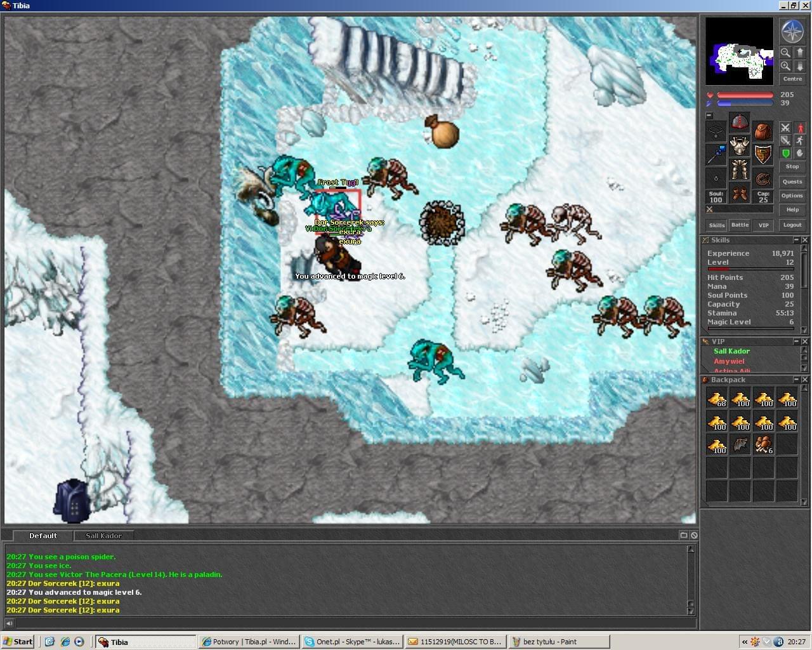
Task: Open the Quests log
Action: pyautogui.click(x=792, y=182)
